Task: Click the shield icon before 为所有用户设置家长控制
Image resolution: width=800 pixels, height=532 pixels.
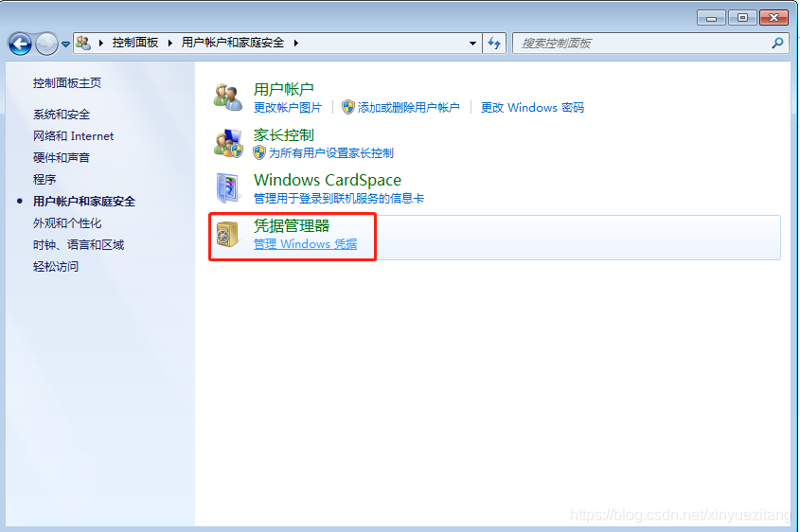Action: [259, 152]
